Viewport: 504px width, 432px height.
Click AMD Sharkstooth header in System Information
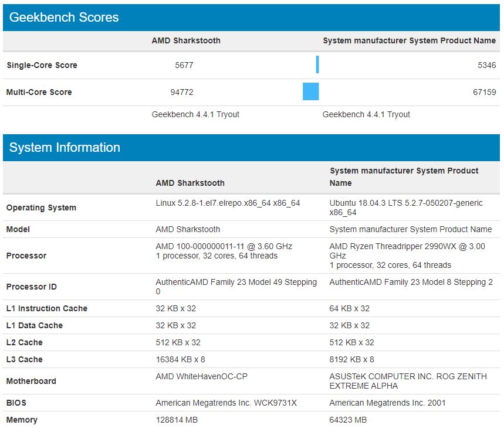[190, 183]
